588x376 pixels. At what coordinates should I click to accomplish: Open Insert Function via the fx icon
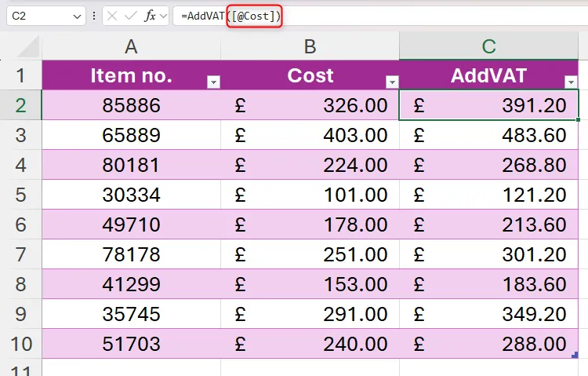150,16
